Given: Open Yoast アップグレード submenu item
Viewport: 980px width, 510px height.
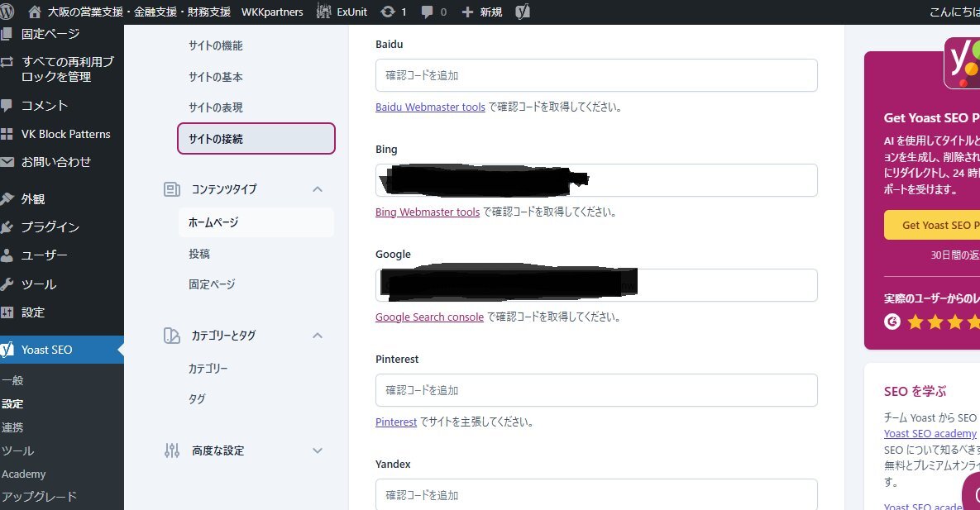Looking at the screenshot, I should point(40,497).
